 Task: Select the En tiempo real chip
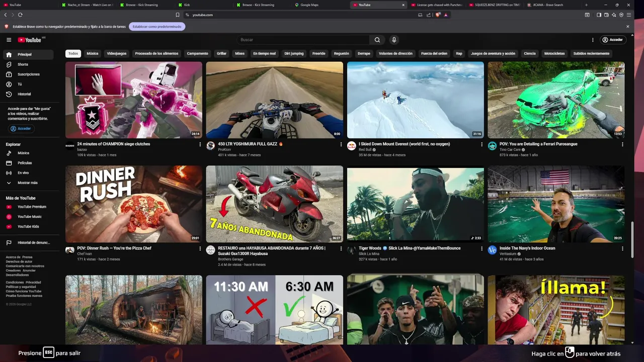pos(264,53)
